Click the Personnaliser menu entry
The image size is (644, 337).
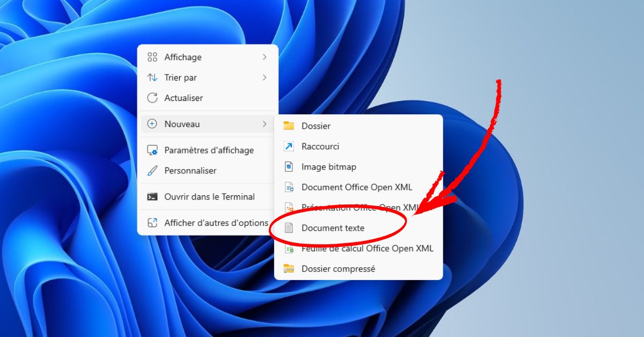[190, 171]
